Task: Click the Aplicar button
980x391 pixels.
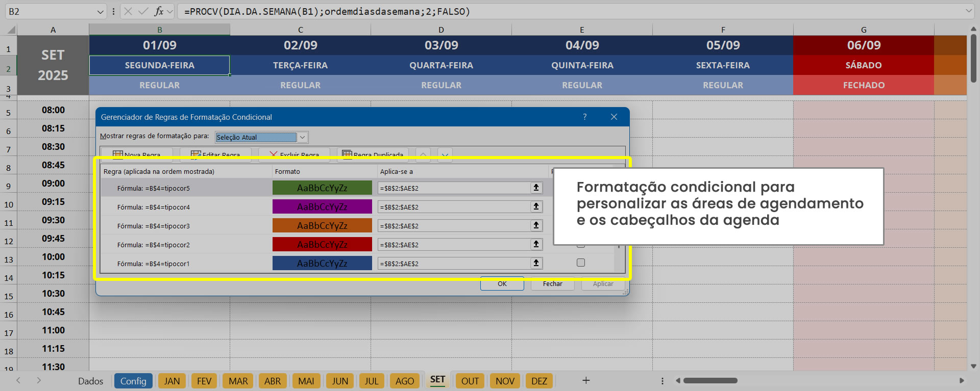Action: point(603,283)
